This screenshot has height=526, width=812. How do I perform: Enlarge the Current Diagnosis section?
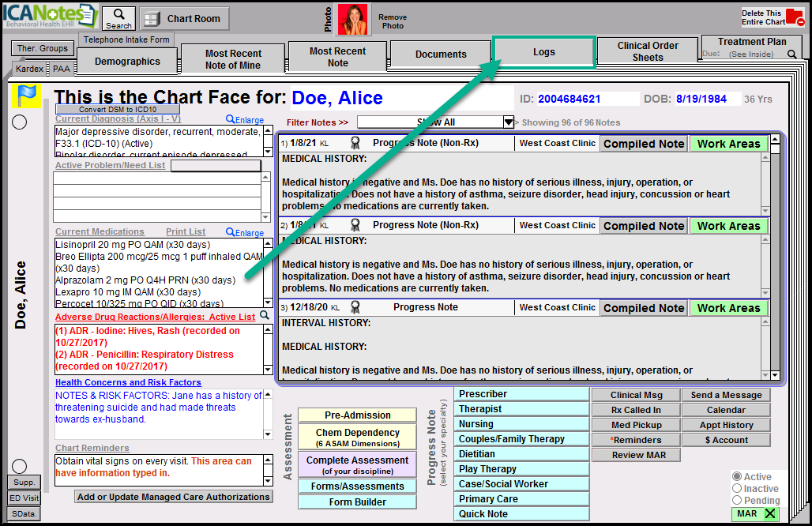point(245,119)
